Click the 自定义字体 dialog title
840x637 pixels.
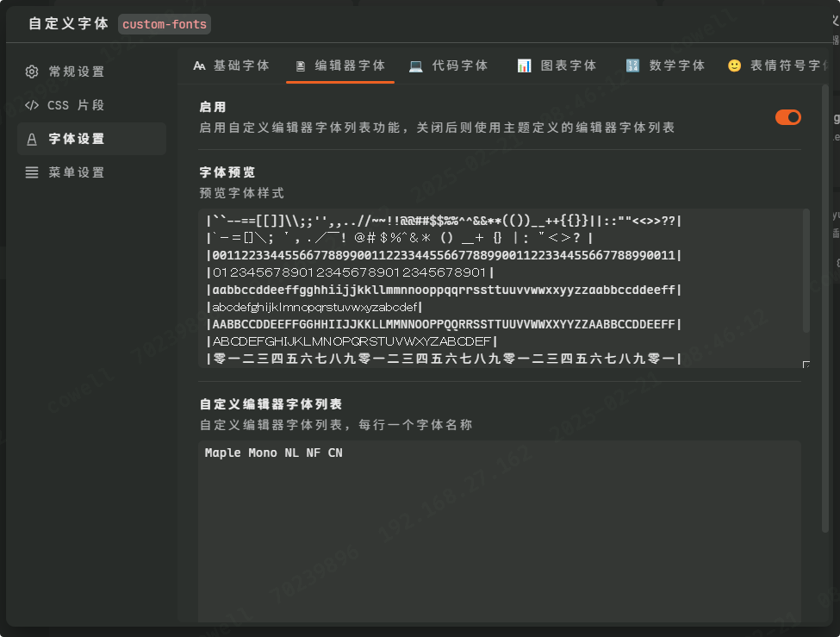(69, 23)
